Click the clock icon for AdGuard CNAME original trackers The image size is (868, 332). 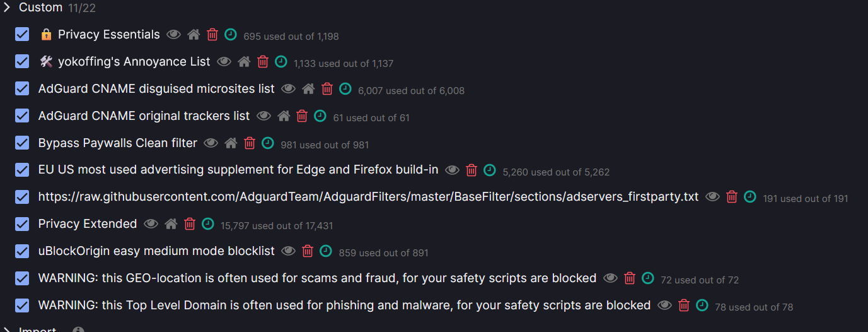click(x=320, y=116)
